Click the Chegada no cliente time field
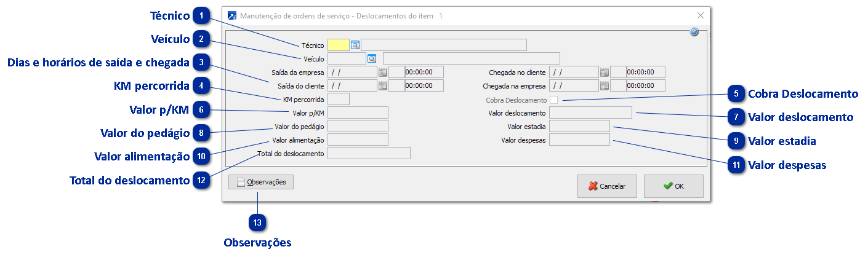Screen dimensions: 868x260 point(645,72)
